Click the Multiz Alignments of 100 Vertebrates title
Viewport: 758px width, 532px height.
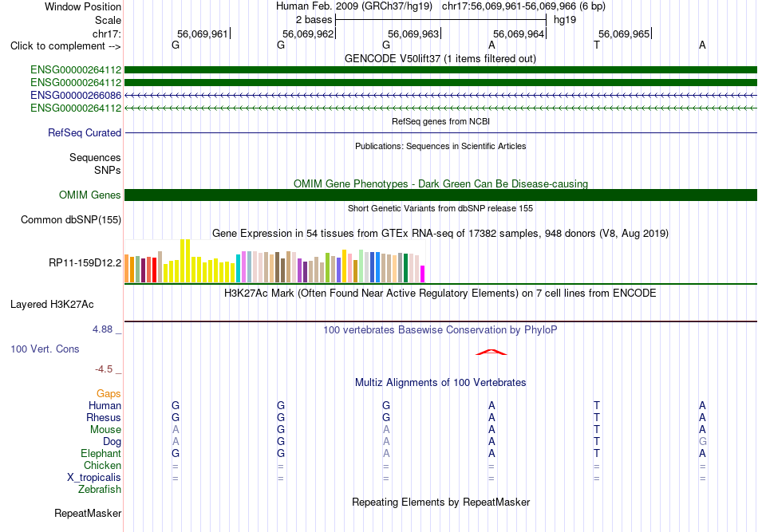[440, 382]
